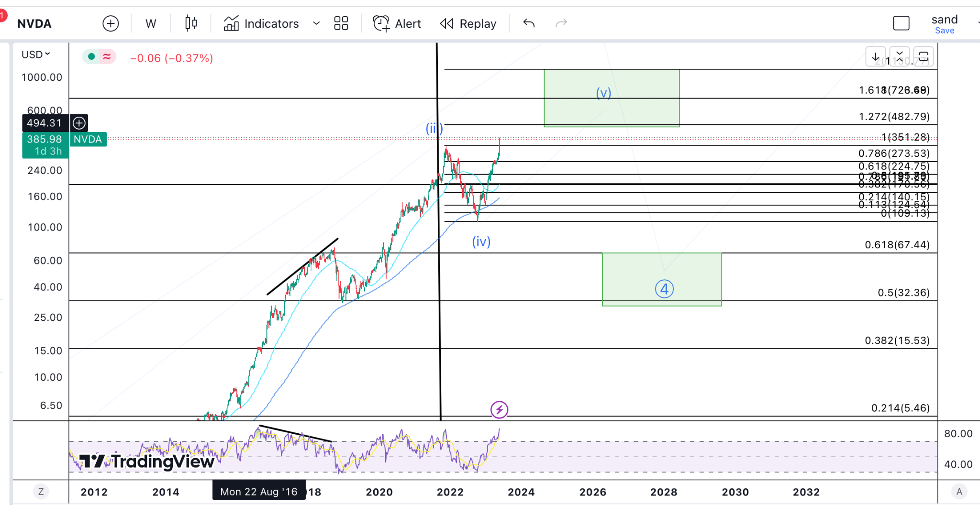Click the 80.00 RSI scale value
Viewport: 980px width, 505px height.
pos(958,434)
